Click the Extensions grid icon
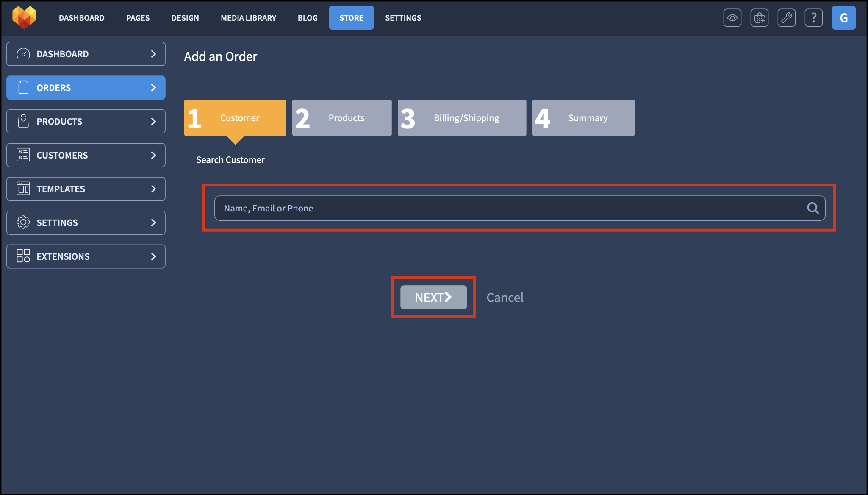The height and width of the screenshot is (495, 868). point(23,256)
